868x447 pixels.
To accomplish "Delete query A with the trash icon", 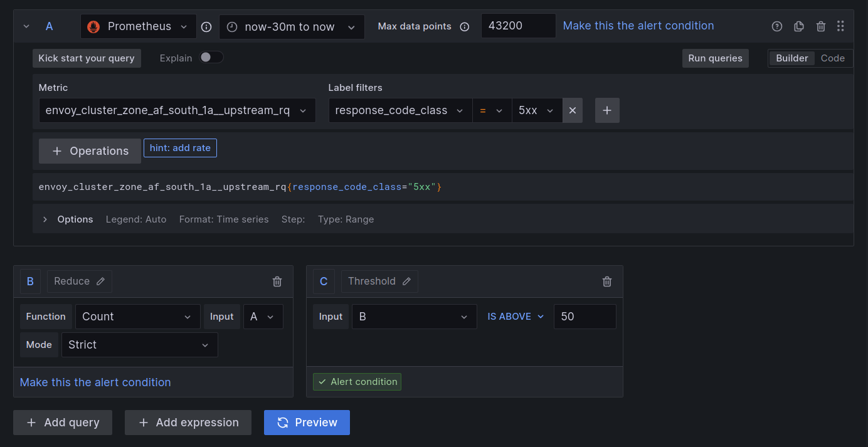I will (x=821, y=26).
